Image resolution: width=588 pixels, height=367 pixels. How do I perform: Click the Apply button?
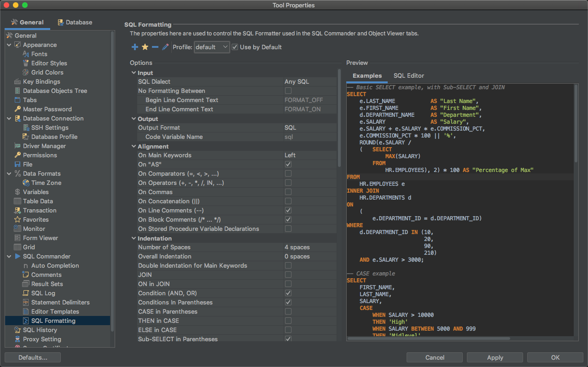495,357
